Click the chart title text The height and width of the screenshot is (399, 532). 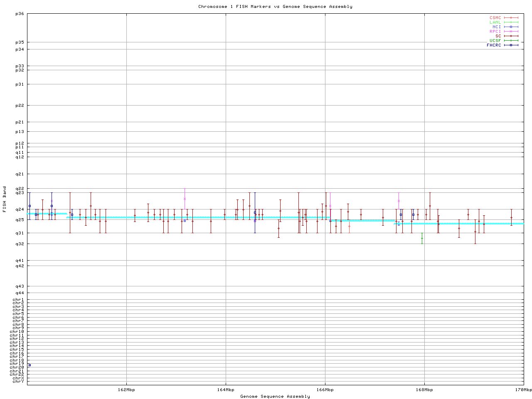pyautogui.click(x=275, y=7)
